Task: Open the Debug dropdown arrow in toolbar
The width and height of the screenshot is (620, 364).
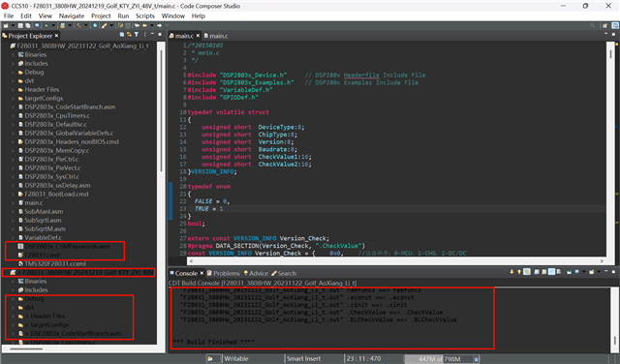Action: [x=53, y=25]
